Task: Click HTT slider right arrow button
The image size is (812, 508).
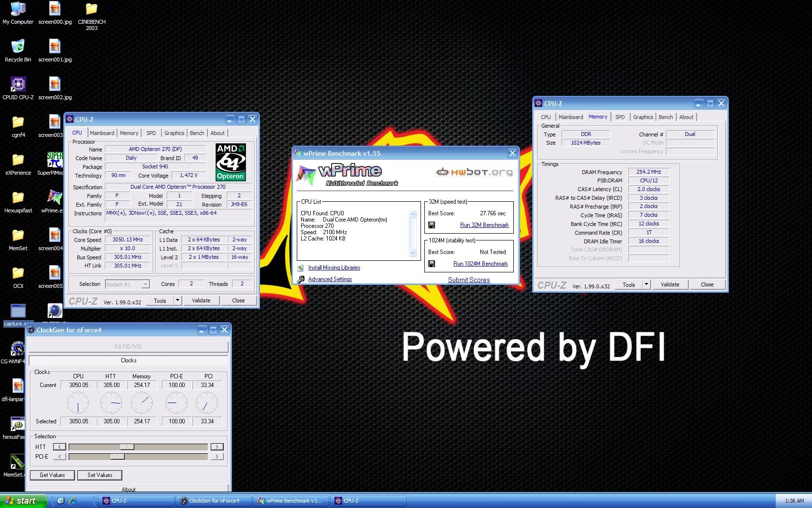Action: [x=217, y=447]
